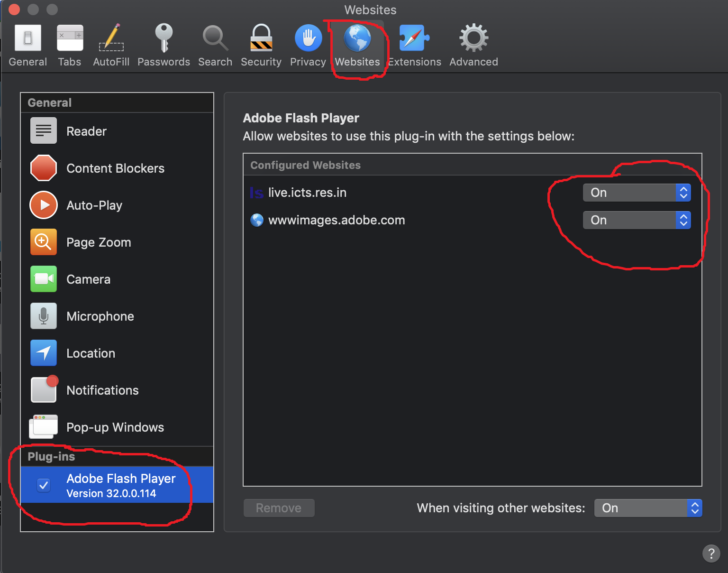This screenshot has width=728, height=573.
Task: Open the permission dropdown for live.icts.res.in
Action: [637, 192]
